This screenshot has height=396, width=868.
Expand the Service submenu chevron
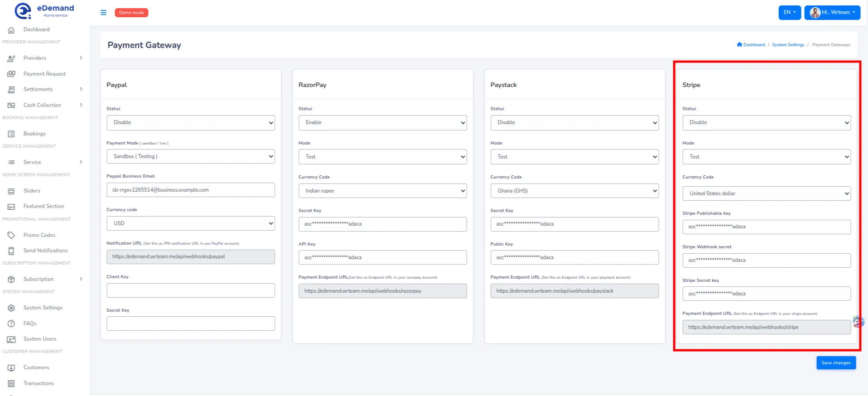click(81, 162)
